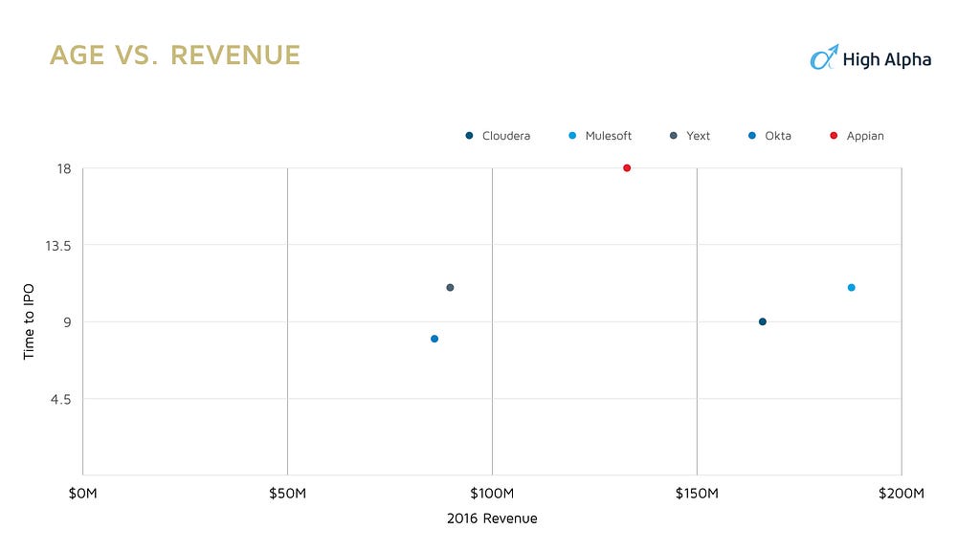Select the Okta blue data point
Image resolution: width=980 pixels, height=551 pixels.
(x=434, y=339)
